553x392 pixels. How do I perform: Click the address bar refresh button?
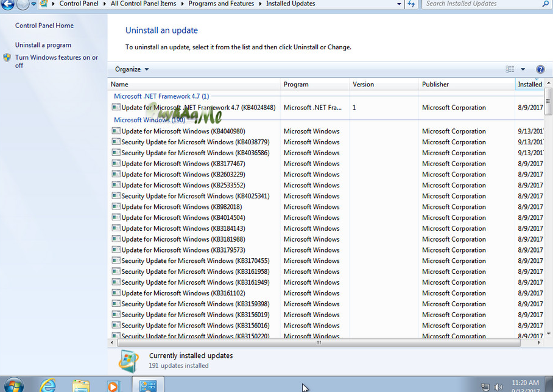click(411, 4)
